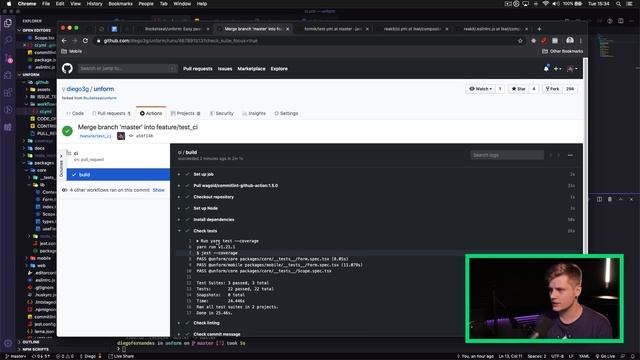Viewport: 640px width, 360px height.
Task: Star the repository
Action: (518, 89)
